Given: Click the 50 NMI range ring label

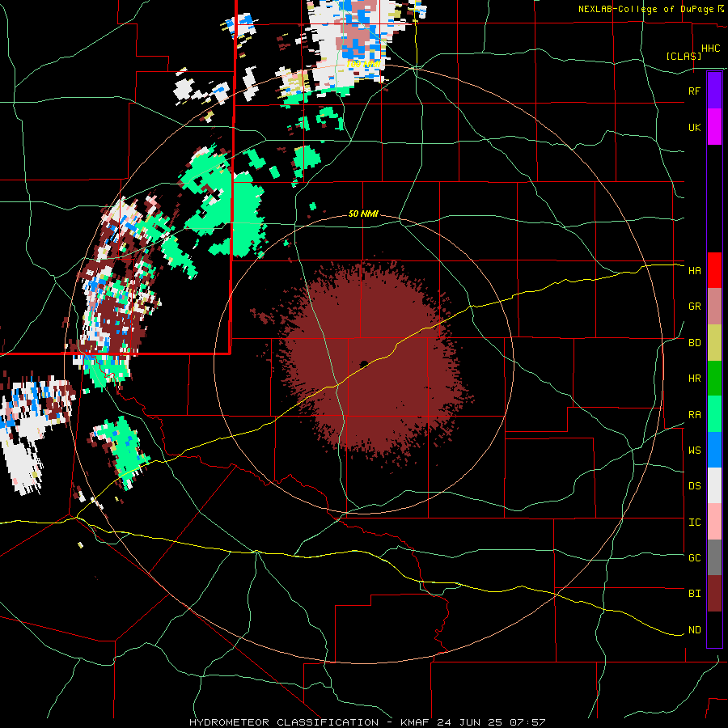Looking at the screenshot, I should (363, 214).
